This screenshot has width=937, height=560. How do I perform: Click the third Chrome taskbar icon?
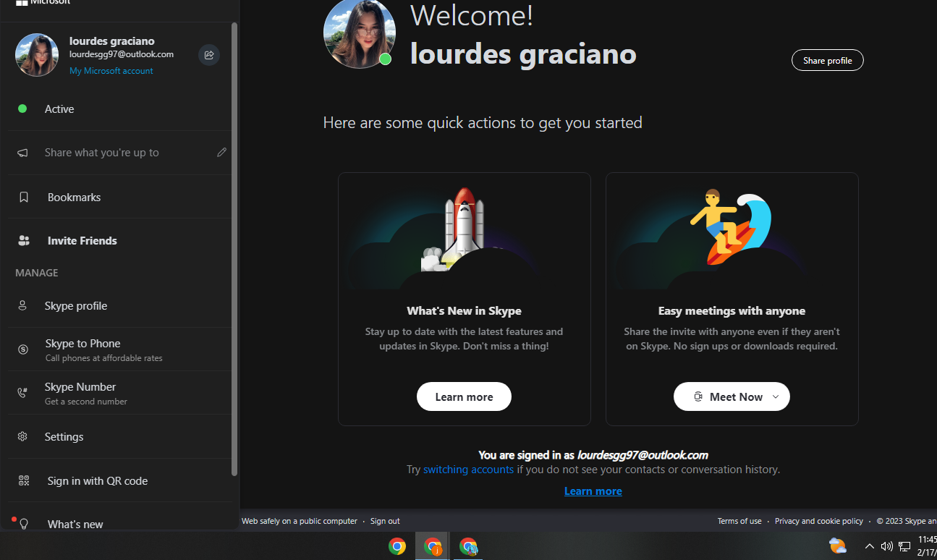pyautogui.click(x=468, y=546)
